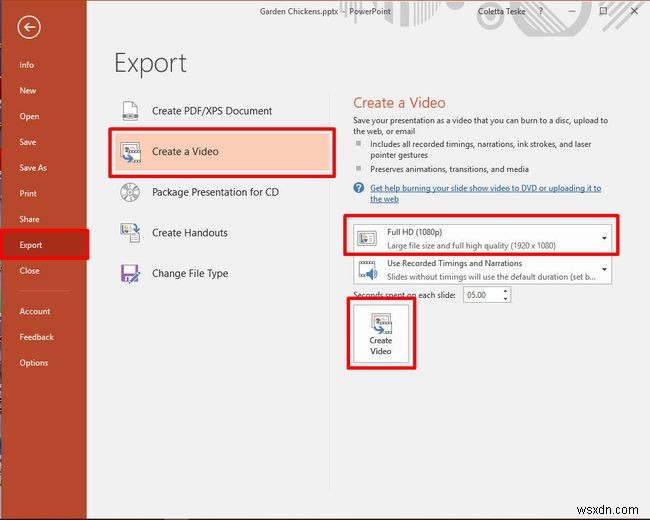Click the Create Video button
The height and width of the screenshot is (520, 650).
[381, 334]
